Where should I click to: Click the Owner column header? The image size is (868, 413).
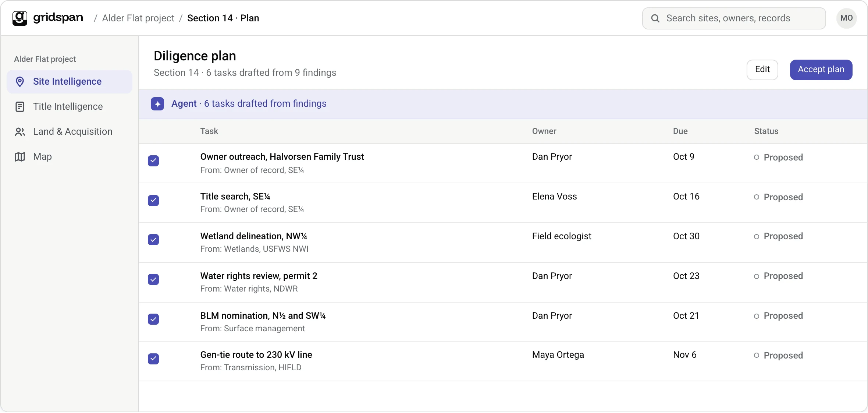point(544,131)
